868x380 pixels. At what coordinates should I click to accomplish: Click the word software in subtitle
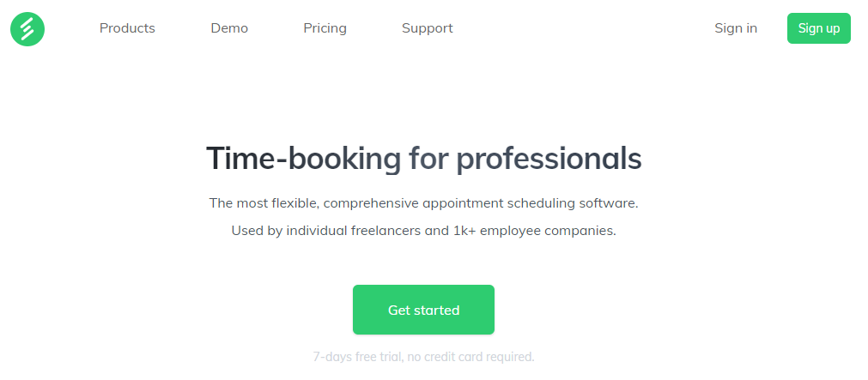pyautogui.click(x=609, y=203)
